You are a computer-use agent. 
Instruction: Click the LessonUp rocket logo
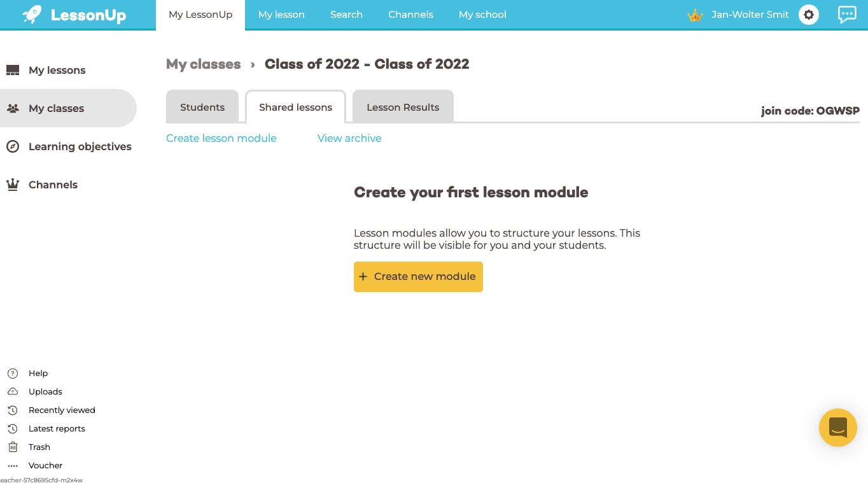pyautogui.click(x=74, y=15)
